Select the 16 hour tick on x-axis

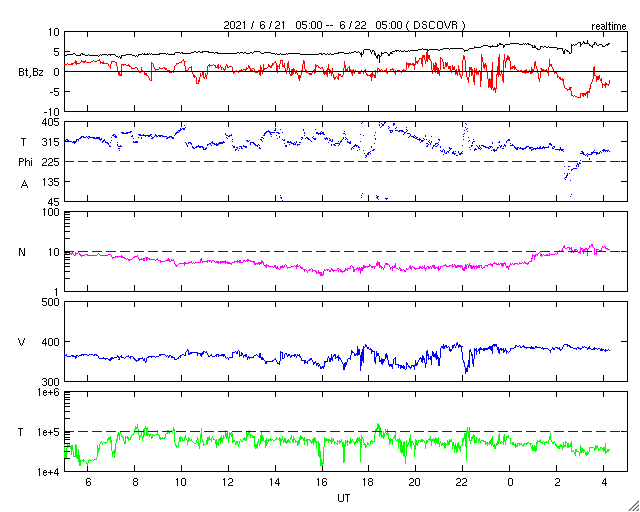[x=322, y=482]
